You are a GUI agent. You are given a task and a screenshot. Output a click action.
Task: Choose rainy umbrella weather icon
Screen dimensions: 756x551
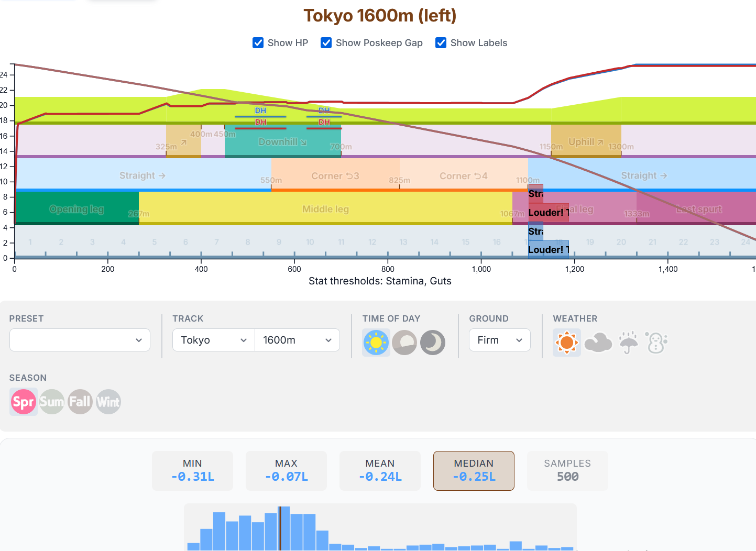point(628,343)
